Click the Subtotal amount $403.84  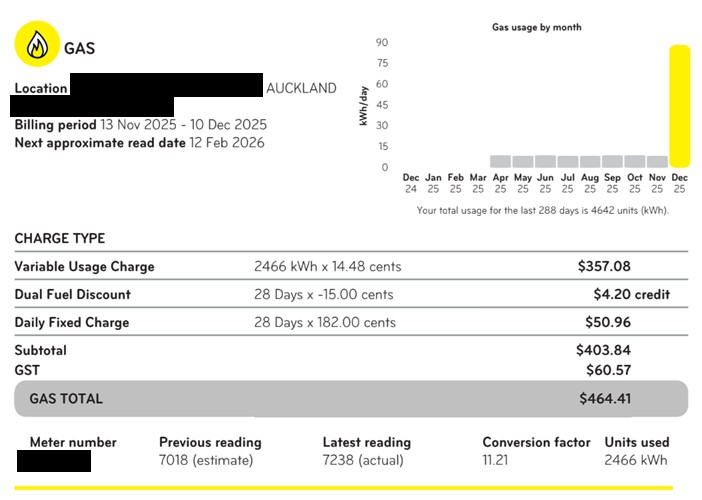[603, 350]
